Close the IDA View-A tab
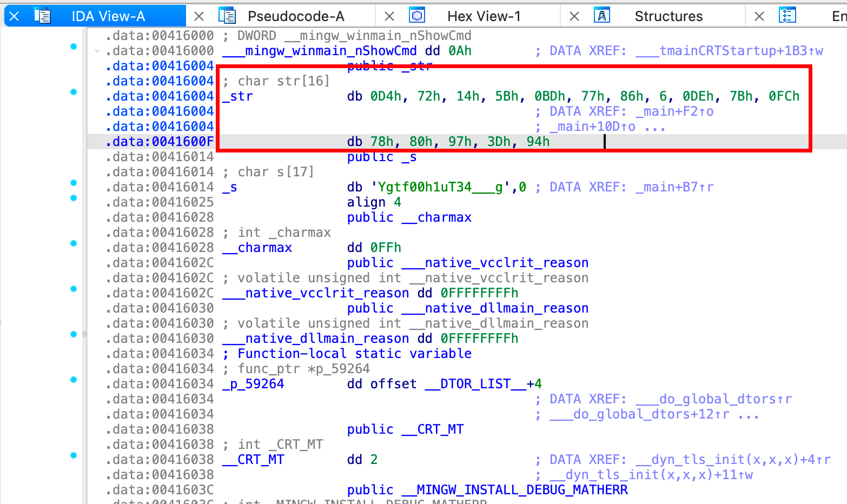Image resolution: width=847 pixels, height=504 pixels. pyautogui.click(x=15, y=16)
